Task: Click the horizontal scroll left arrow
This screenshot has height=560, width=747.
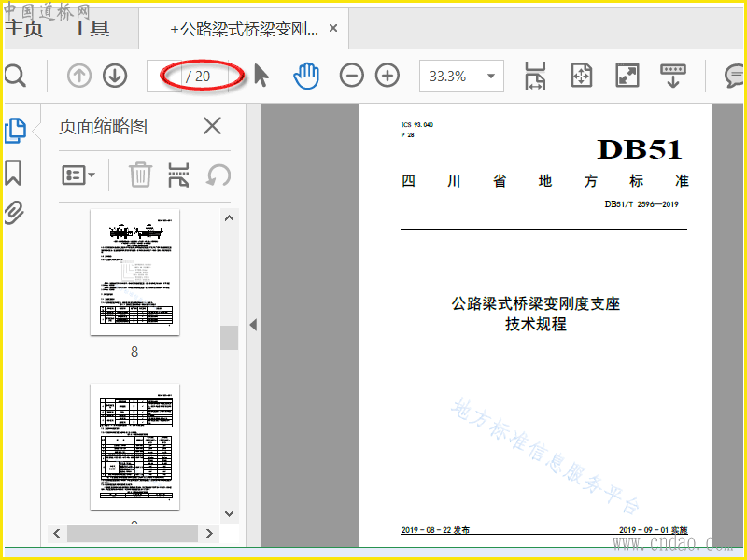Action: pyautogui.click(x=57, y=533)
